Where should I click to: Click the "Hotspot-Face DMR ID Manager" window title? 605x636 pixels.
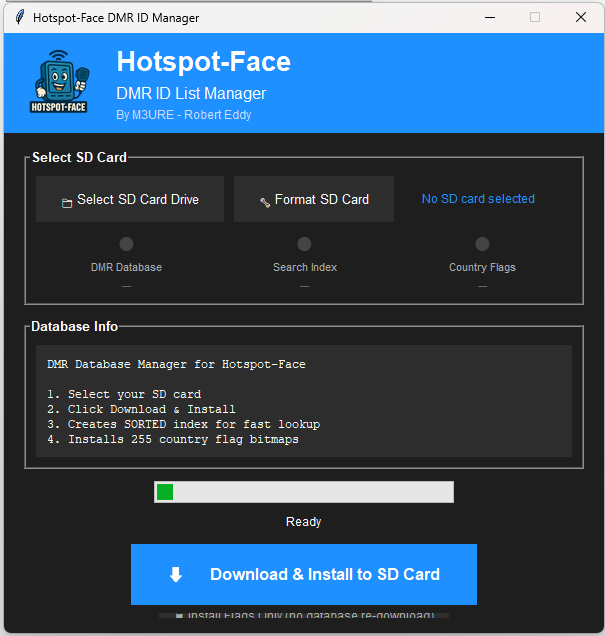[x=116, y=18]
